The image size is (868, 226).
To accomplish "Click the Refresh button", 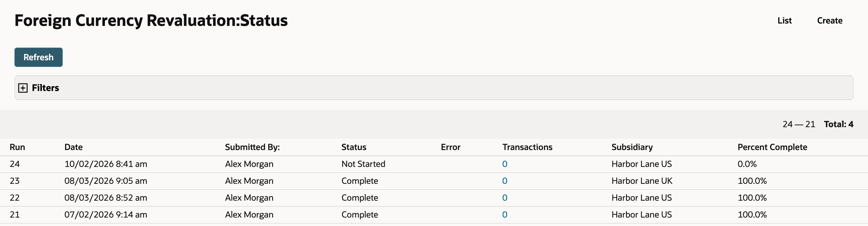I will click(38, 57).
